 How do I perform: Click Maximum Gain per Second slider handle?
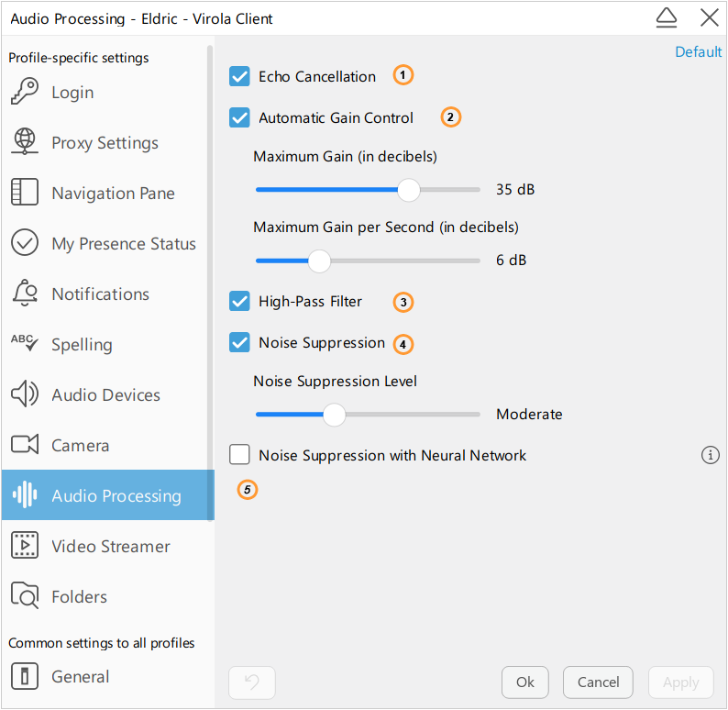(x=319, y=261)
